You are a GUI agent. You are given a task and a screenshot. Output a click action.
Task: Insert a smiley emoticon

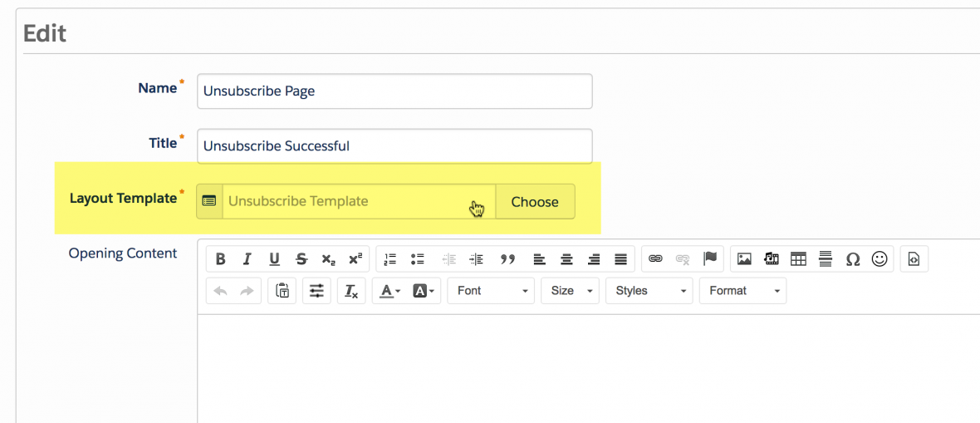point(880,259)
